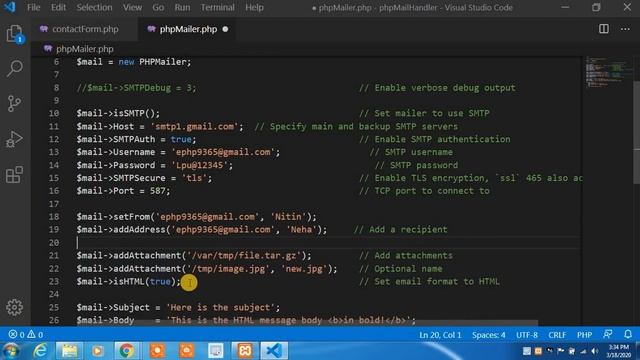The width and height of the screenshot is (640, 360).
Task: Open the Search view in activity bar
Action: click(15, 69)
